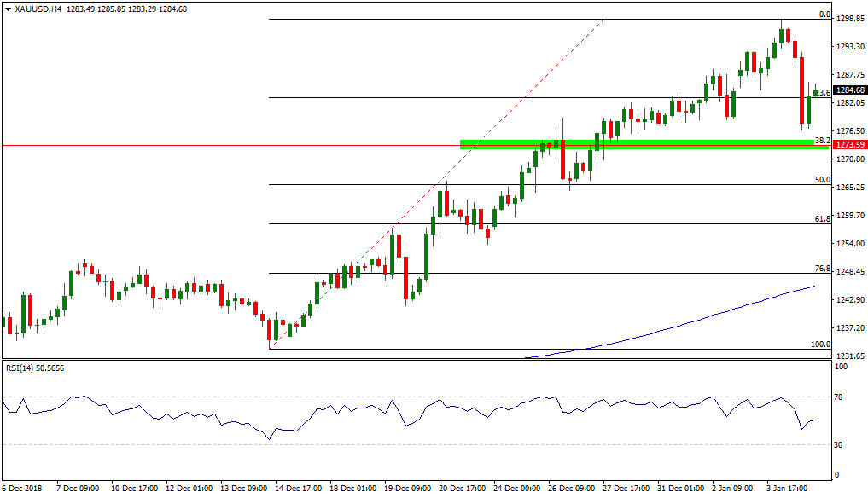Click the Fibonacci 100.0 level label
The height and width of the screenshot is (498, 868).
click(x=821, y=345)
